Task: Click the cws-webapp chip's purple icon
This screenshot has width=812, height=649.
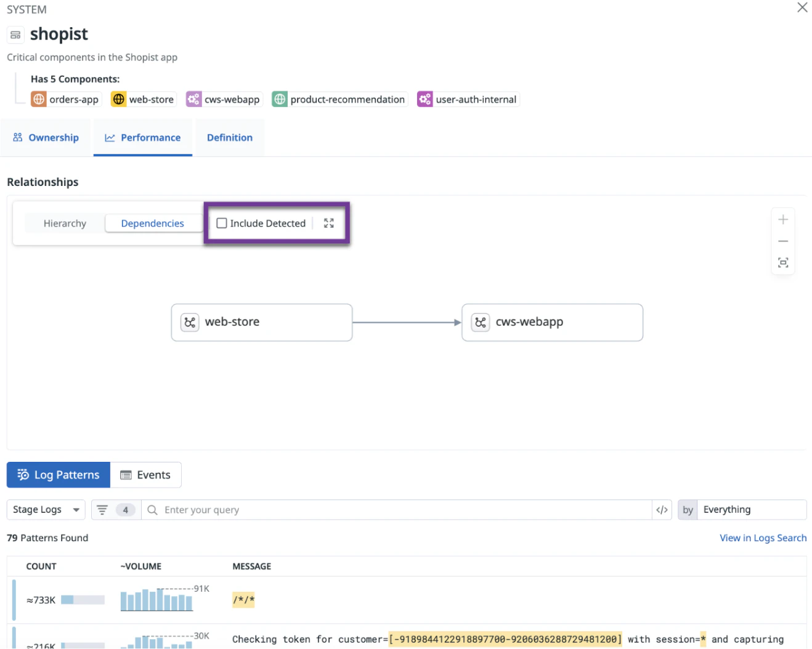Action: point(194,99)
